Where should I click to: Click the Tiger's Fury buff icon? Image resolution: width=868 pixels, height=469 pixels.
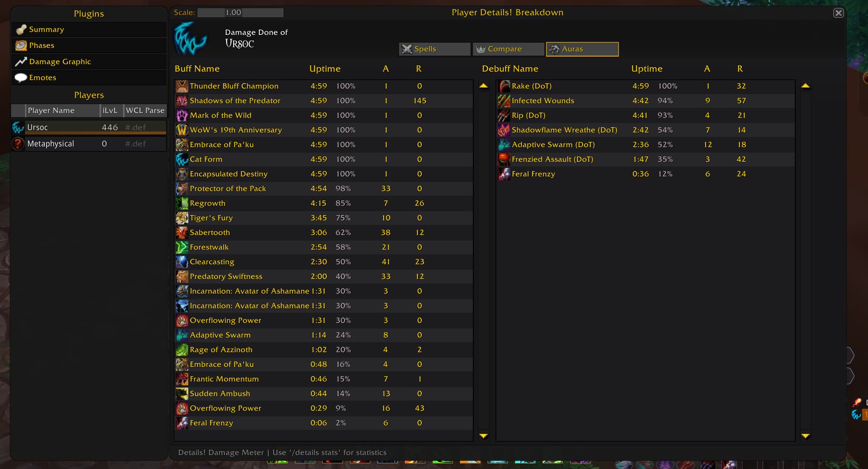(182, 218)
